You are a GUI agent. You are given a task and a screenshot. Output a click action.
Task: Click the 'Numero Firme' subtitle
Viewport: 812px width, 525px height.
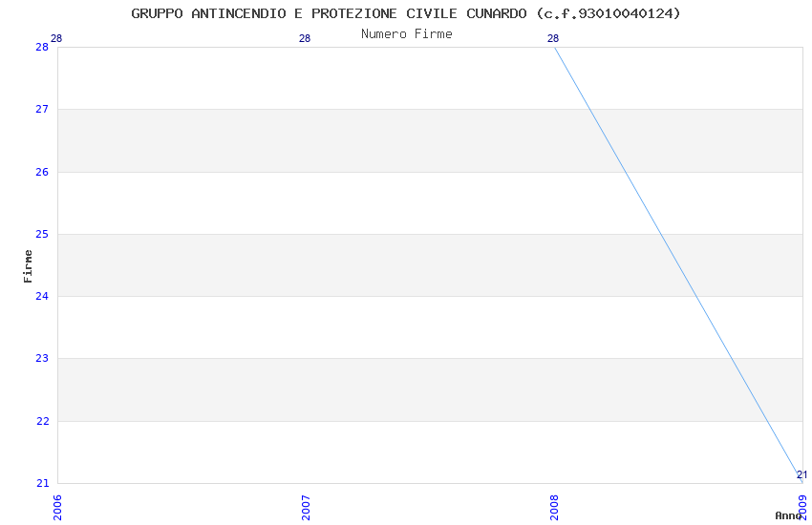click(x=407, y=34)
